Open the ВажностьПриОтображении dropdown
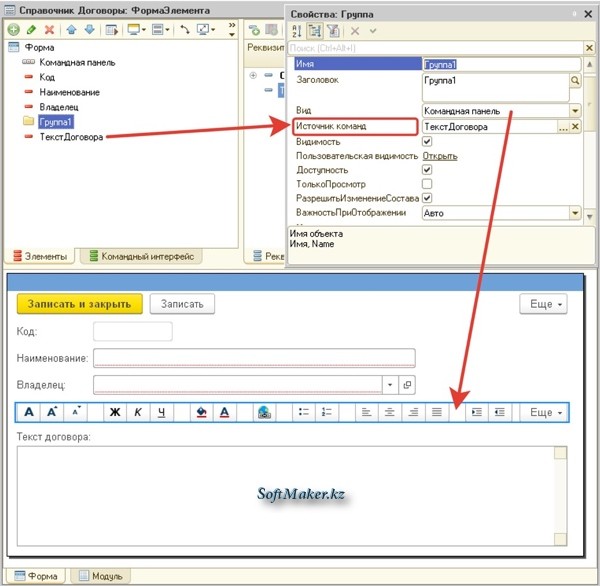 pos(575,213)
